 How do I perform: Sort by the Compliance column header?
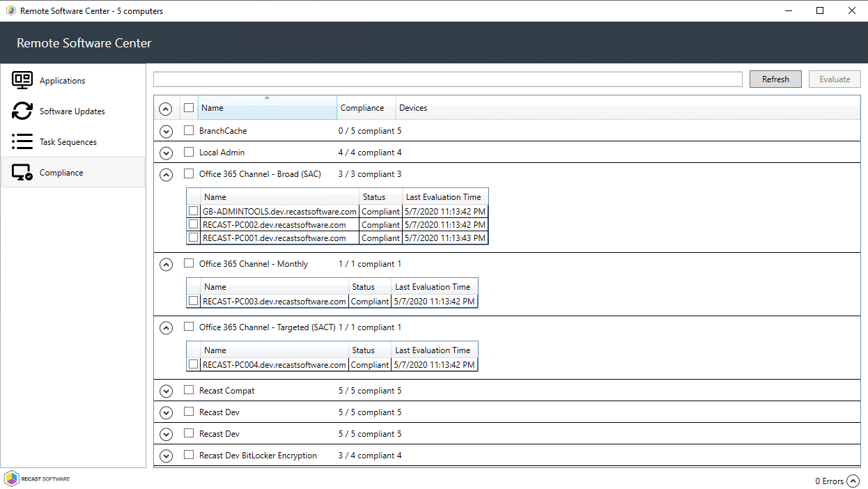(362, 108)
